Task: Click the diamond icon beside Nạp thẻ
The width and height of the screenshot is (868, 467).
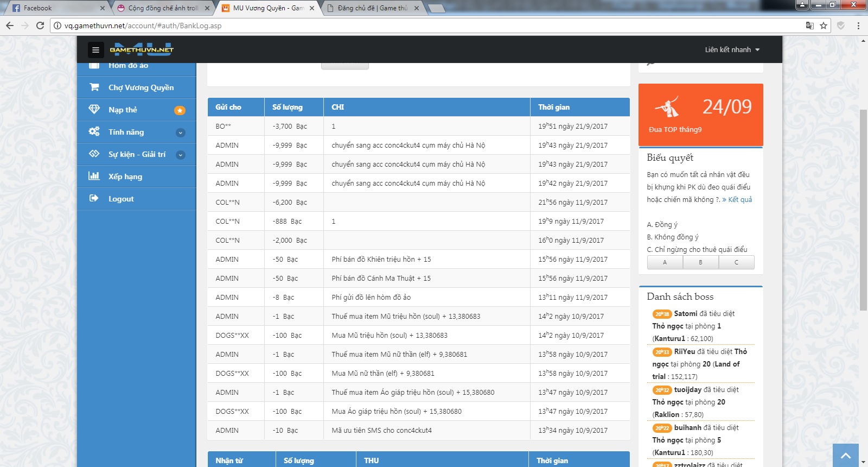Action: [94, 110]
